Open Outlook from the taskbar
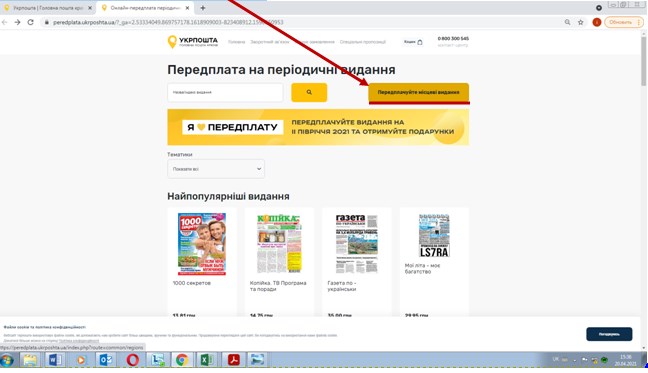This screenshot has height=373, width=648. tap(106, 360)
